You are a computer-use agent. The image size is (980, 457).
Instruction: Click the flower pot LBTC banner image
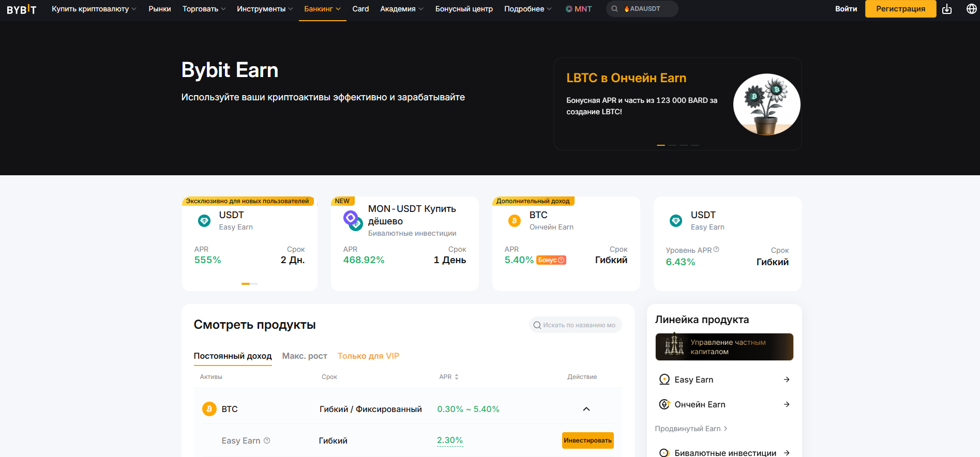point(766,104)
